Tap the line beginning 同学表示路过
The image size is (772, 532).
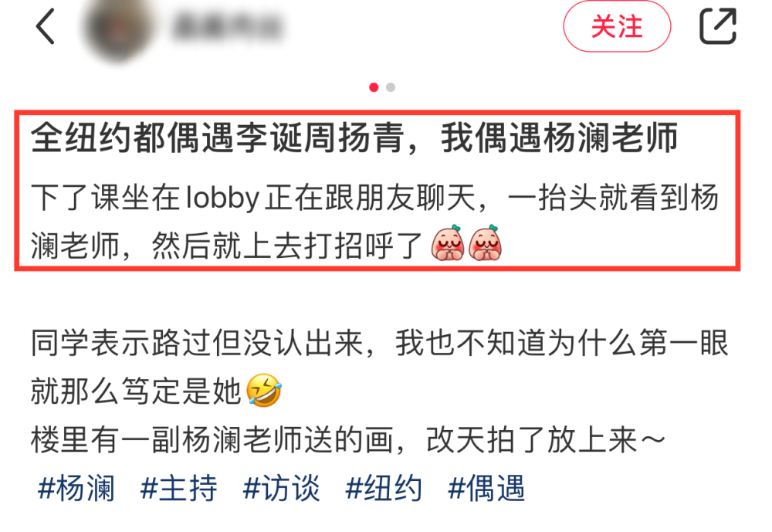click(x=380, y=343)
